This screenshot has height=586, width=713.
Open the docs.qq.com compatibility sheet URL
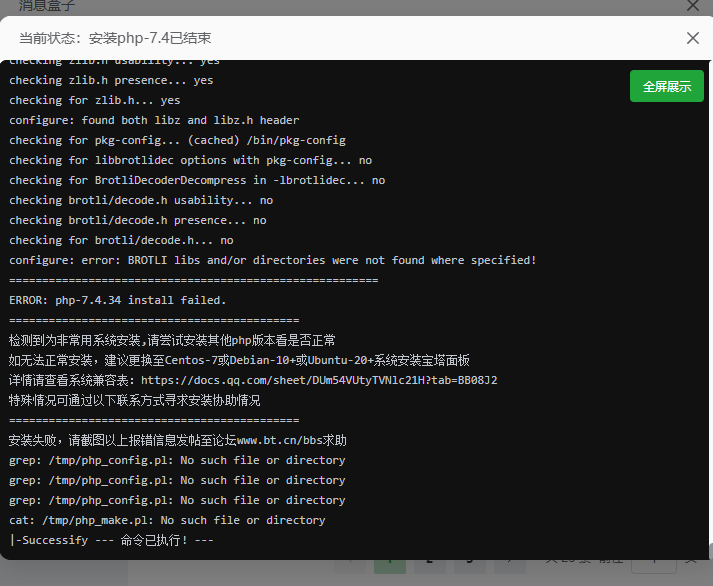(319, 380)
